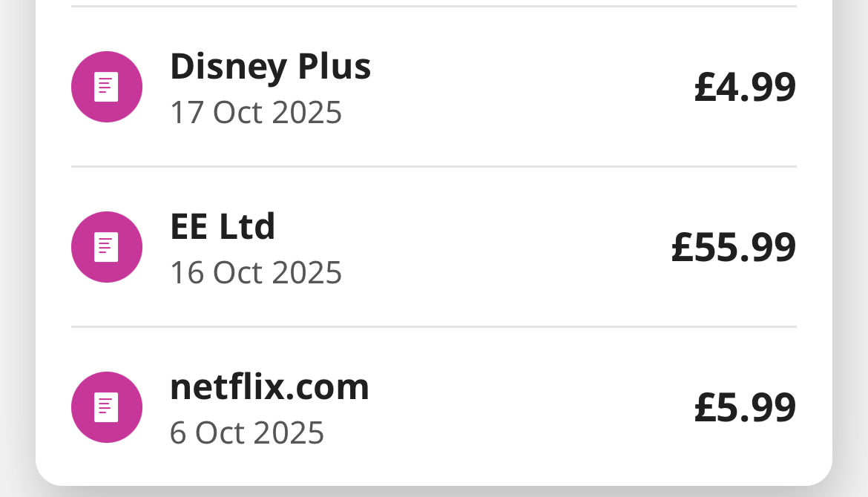The height and width of the screenshot is (497, 868).
Task: Select the £4.99 amount
Action: [x=745, y=87]
